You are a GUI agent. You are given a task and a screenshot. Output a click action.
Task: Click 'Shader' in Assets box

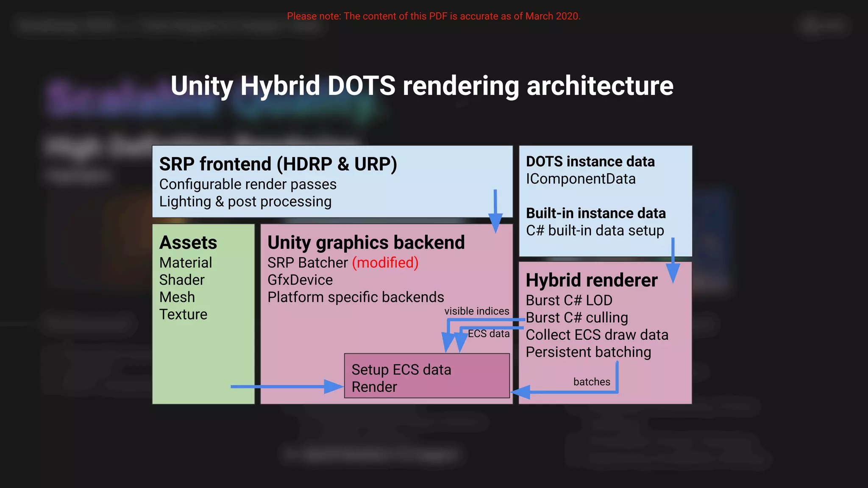pos(182,280)
